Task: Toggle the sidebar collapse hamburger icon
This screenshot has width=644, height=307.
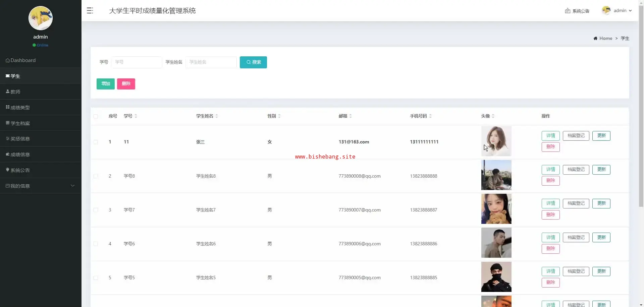Action: [90, 11]
